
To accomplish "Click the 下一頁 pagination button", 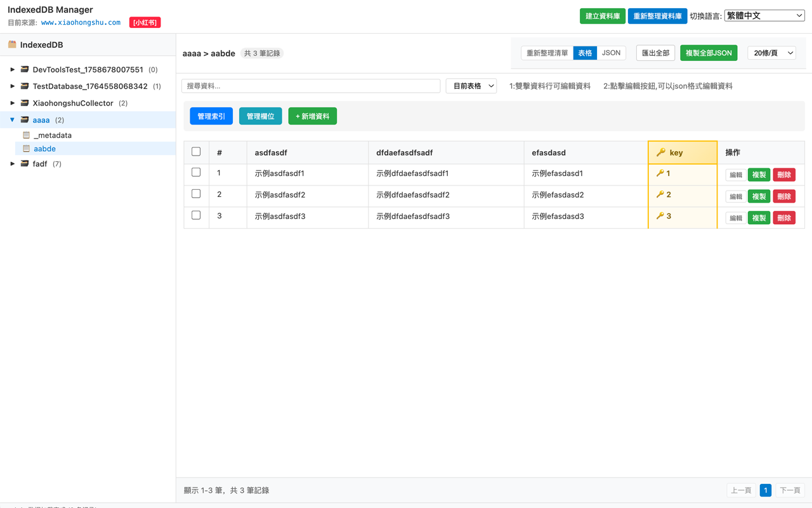I will point(790,490).
